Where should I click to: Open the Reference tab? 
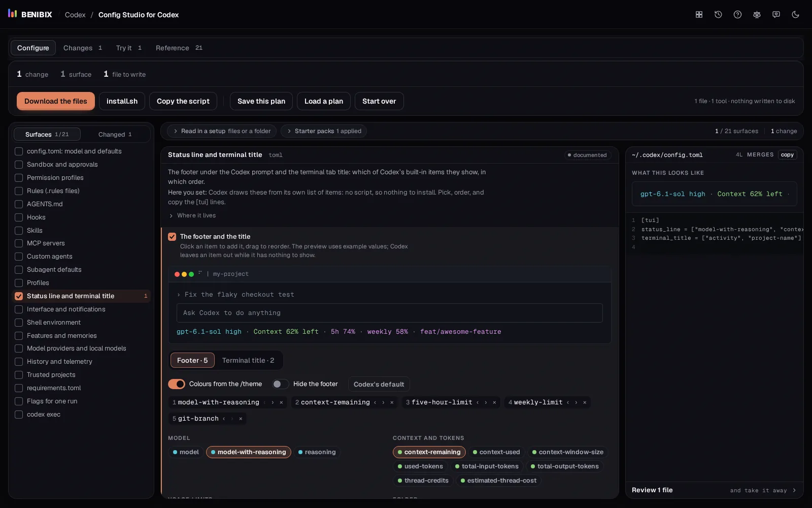point(179,48)
